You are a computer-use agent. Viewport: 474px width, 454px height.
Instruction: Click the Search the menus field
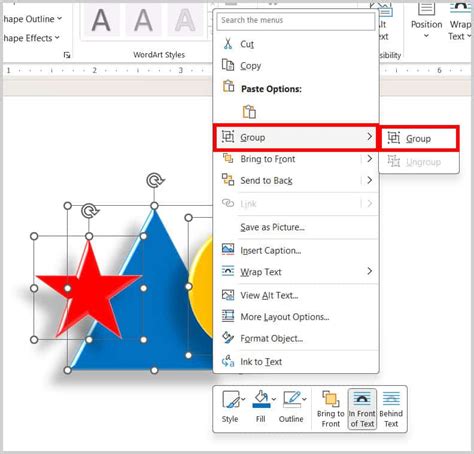pyautogui.click(x=296, y=20)
